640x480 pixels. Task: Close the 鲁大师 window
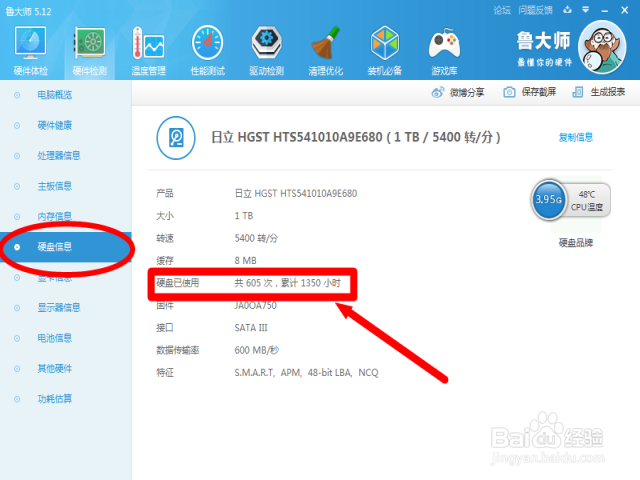pos(624,10)
